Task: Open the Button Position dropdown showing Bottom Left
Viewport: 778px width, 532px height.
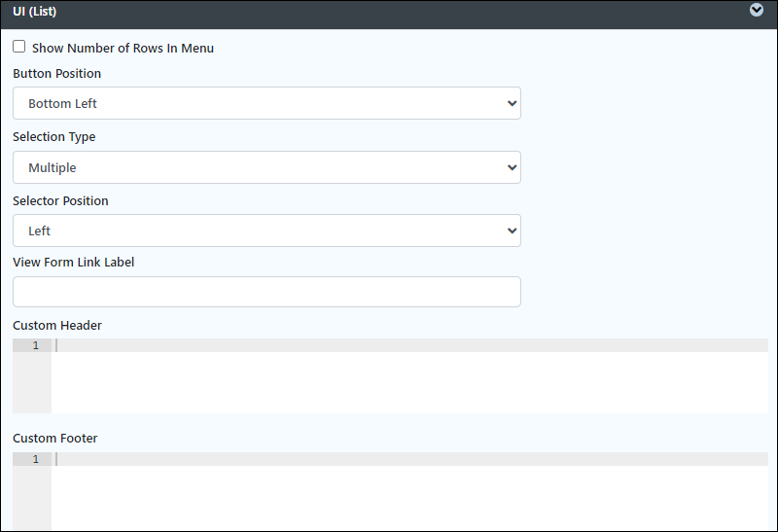Action: (266, 103)
